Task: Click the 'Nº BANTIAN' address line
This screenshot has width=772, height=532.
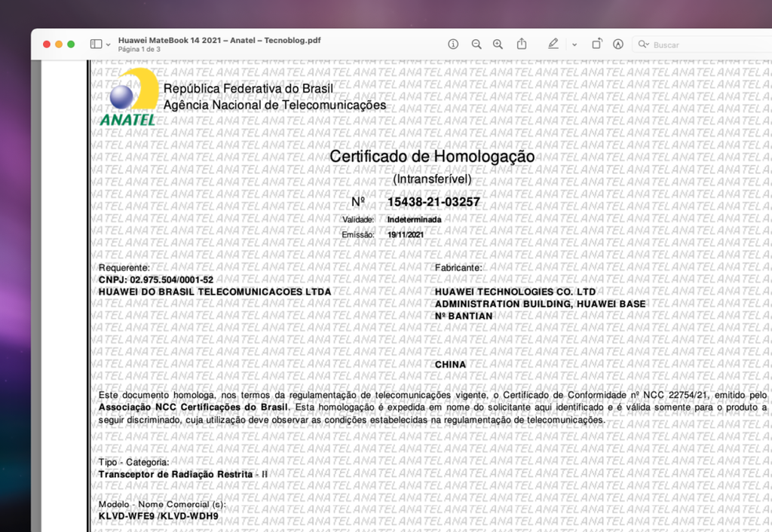Action: (464, 316)
